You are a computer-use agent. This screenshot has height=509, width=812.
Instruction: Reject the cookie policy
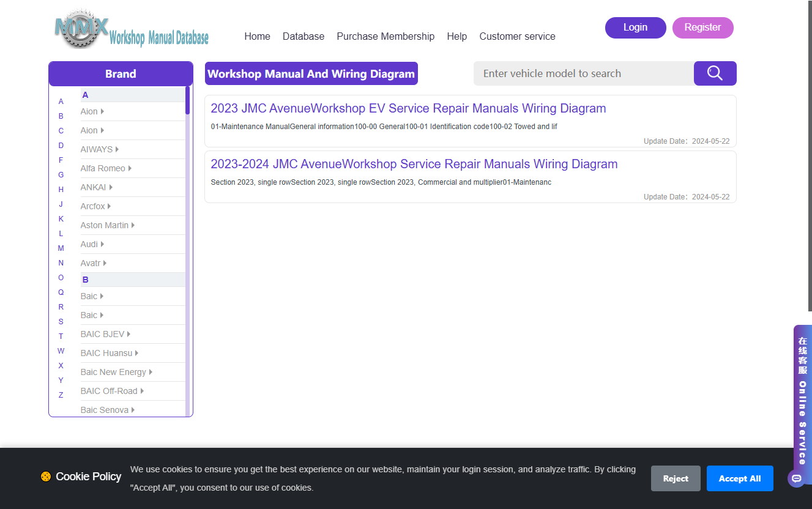click(x=676, y=478)
